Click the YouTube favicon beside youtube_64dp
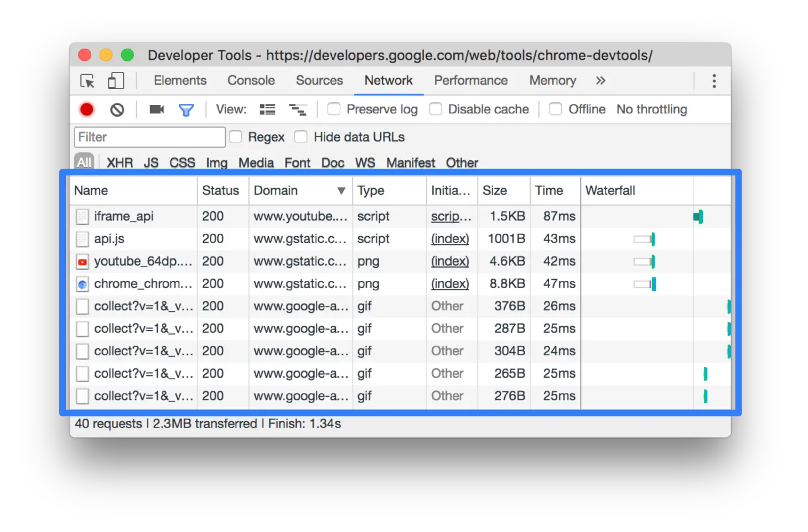The image size is (808, 532). [82, 262]
